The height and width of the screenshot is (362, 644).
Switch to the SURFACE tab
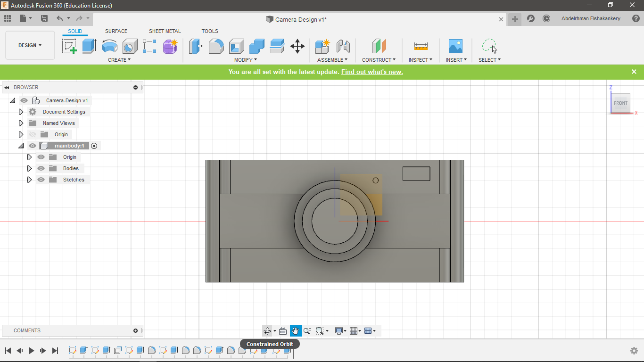(x=116, y=31)
